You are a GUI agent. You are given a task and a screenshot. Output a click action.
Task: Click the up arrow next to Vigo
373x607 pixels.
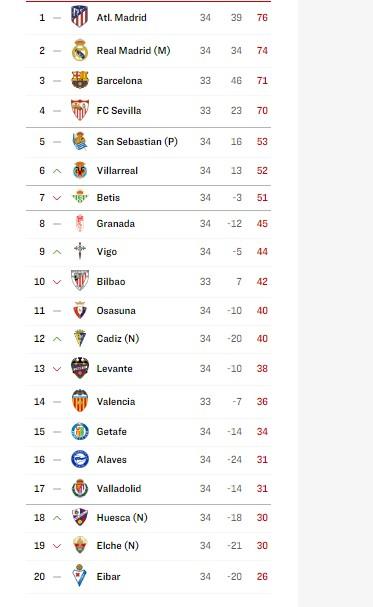click(57, 252)
